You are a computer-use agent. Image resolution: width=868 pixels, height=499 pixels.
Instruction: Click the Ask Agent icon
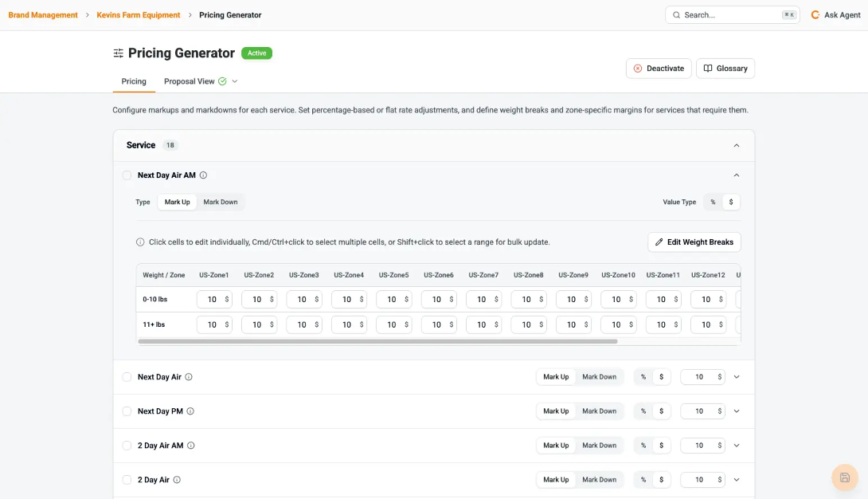pyautogui.click(x=815, y=15)
